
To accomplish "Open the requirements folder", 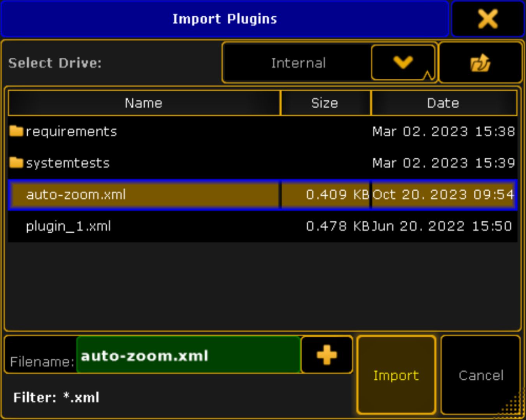I will click(71, 132).
